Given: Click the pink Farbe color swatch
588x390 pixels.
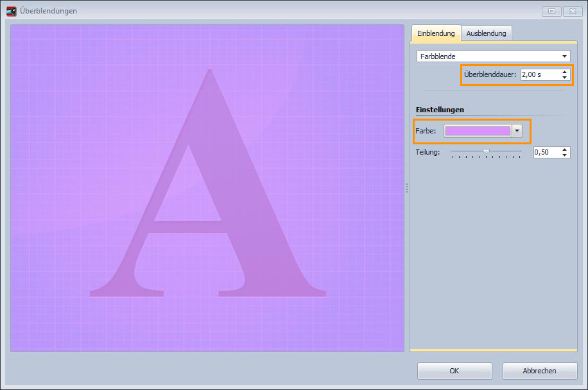Looking at the screenshot, I should pyautogui.click(x=478, y=131).
